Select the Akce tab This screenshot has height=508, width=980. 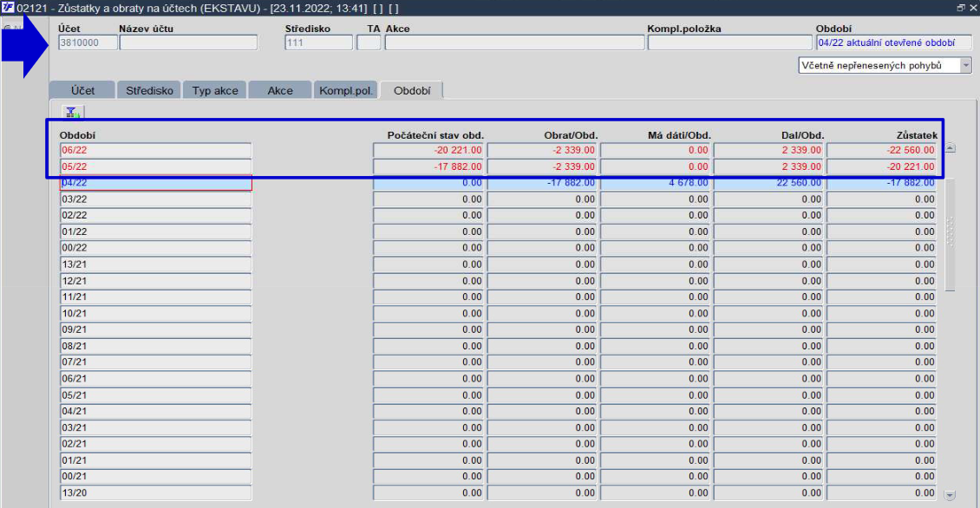coord(280,90)
